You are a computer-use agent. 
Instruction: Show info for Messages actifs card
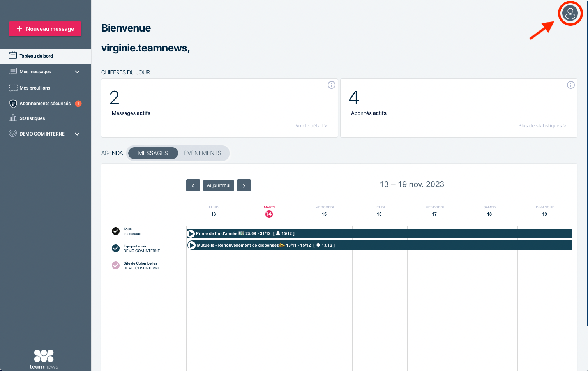pyautogui.click(x=331, y=85)
